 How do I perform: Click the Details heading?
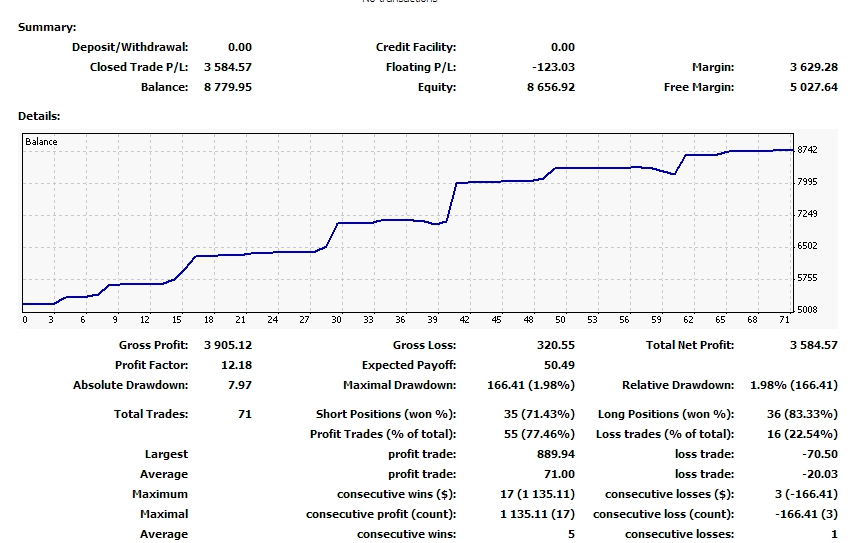point(39,117)
